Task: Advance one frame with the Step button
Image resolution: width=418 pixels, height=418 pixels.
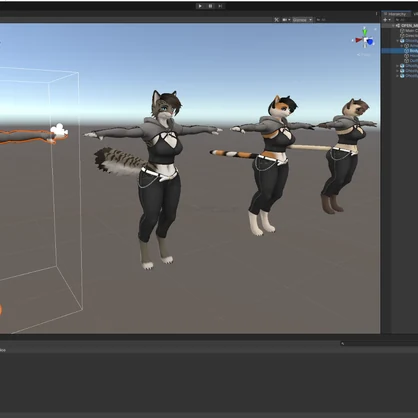Action: [x=220, y=6]
